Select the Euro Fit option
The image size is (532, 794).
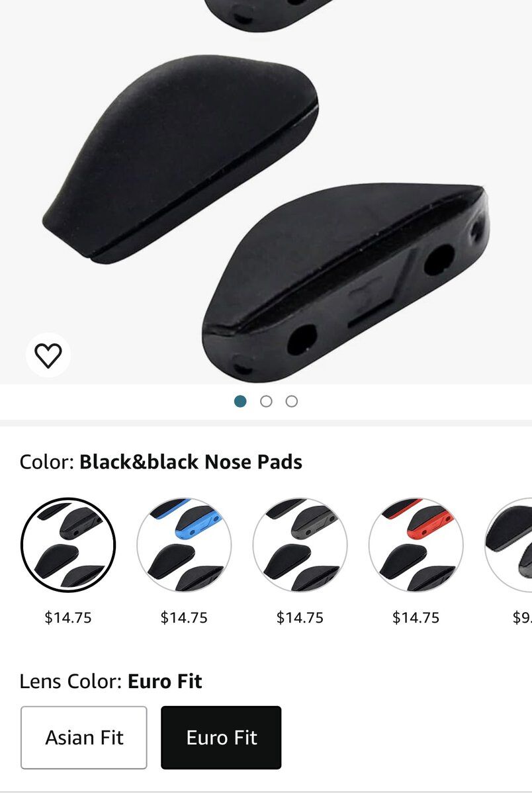coord(221,738)
